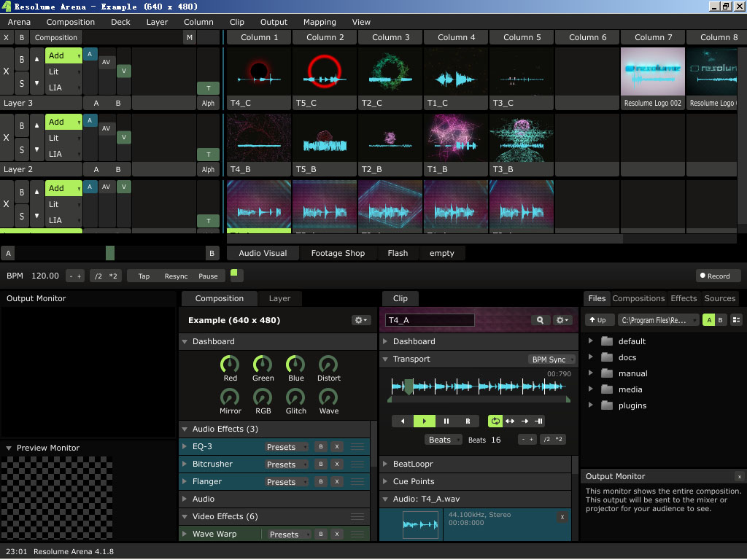This screenshot has height=560, width=747.
Task: Start recording with Record button
Action: [719, 276]
